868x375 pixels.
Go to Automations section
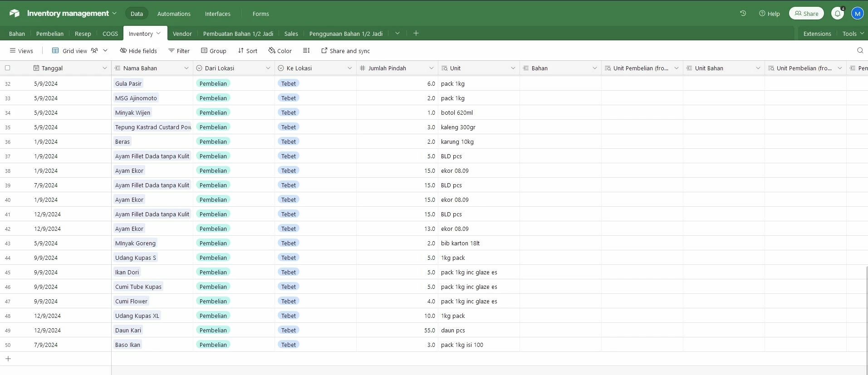pyautogui.click(x=174, y=14)
